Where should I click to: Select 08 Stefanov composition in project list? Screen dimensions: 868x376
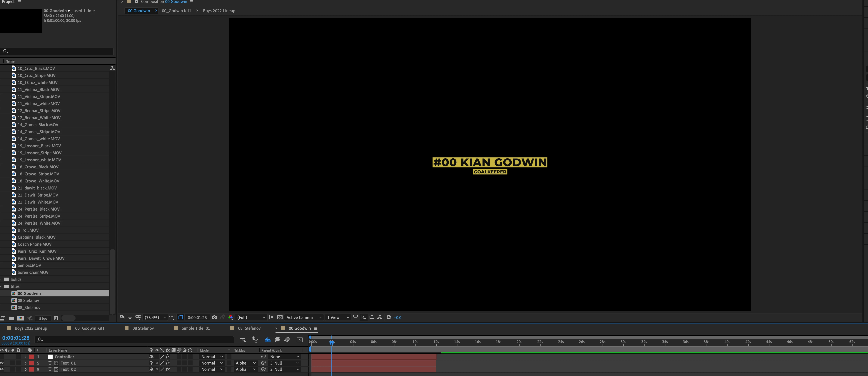[x=28, y=301]
